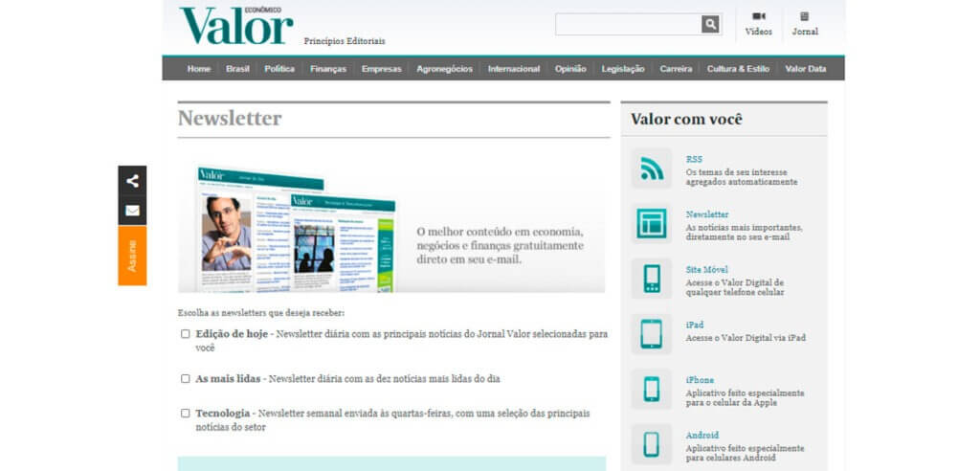
Task: Click the iPhone text link
Action: point(700,380)
